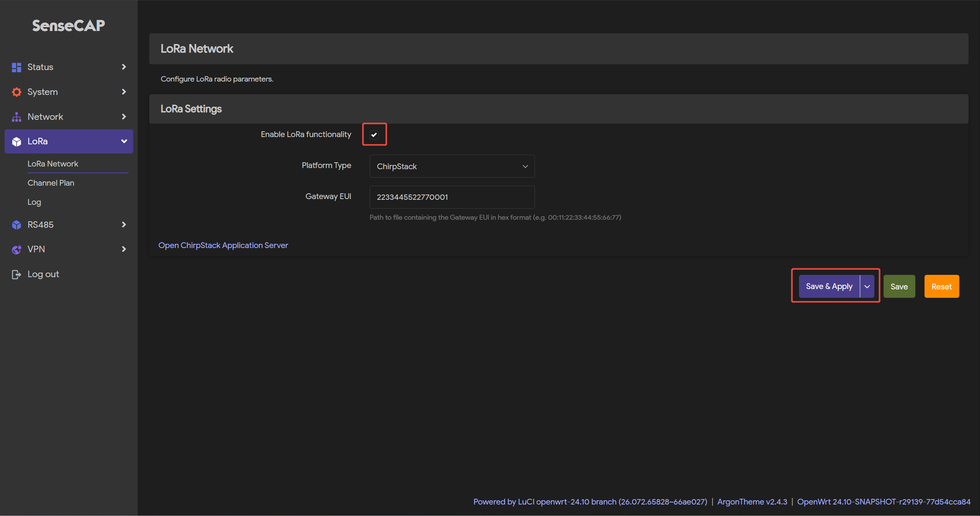
Task: Open the Log submenu item
Action: [x=34, y=202]
